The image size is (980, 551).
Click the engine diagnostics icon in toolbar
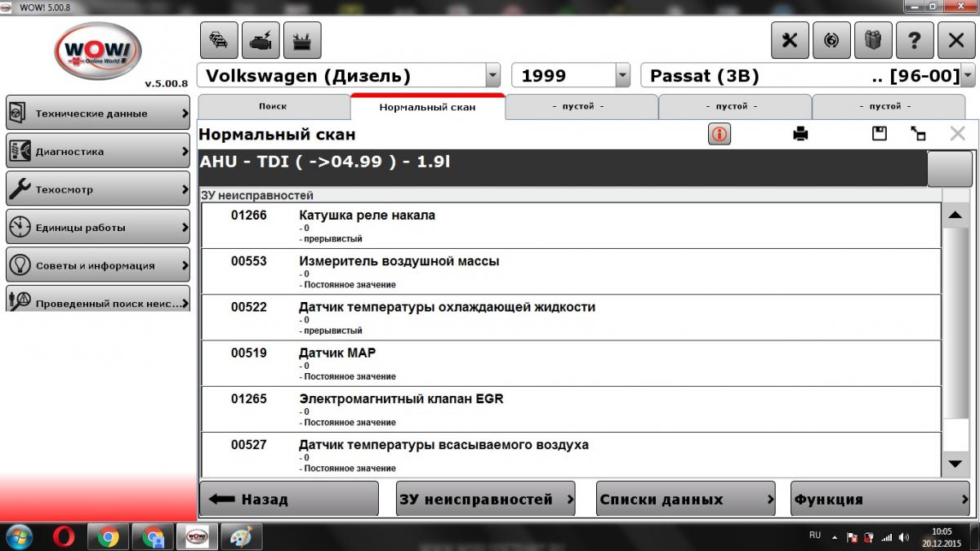[261, 40]
